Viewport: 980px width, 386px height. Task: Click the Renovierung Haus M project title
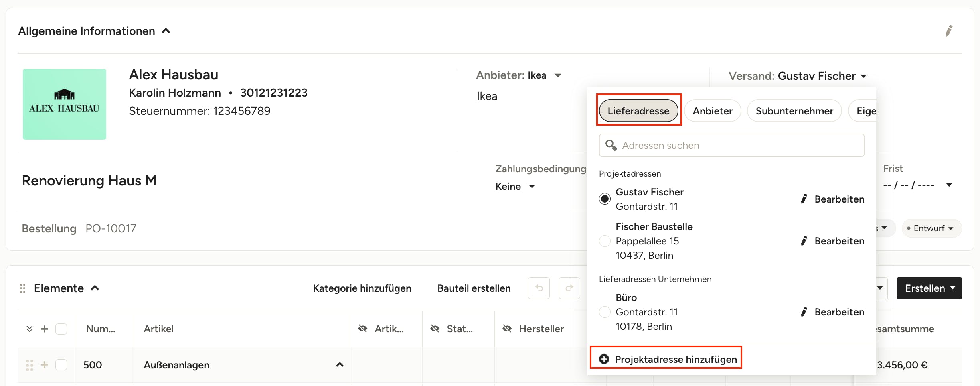click(x=89, y=181)
